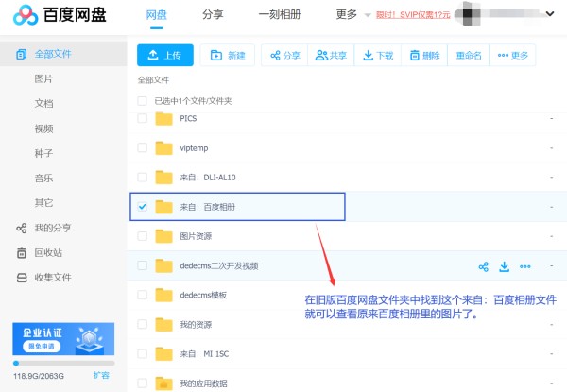
Task: Click the storage usage progress bar
Action: [64, 363]
